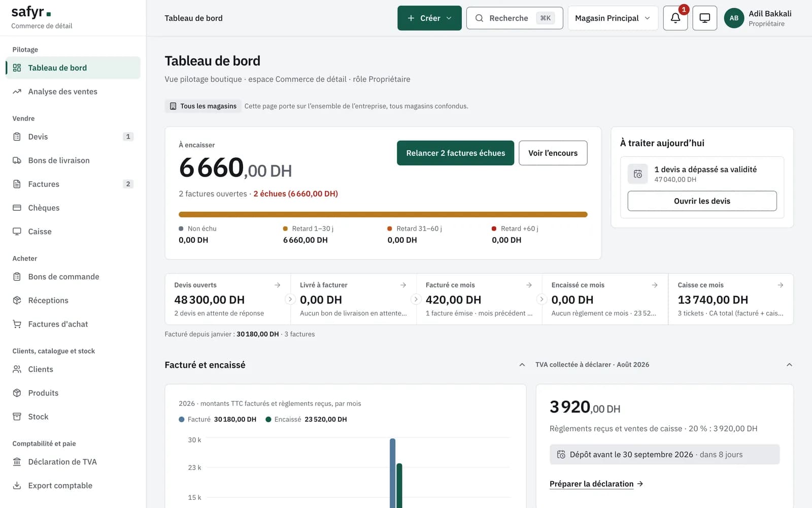Image resolution: width=812 pixels, height=508 pixels.
Task: Click the à encaisser orange progress bar
Action: pyautogui.click(x=383, y=214)
